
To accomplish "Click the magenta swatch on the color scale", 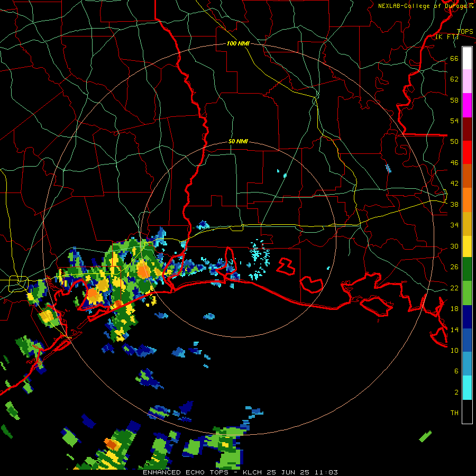I will pos(467,105).
